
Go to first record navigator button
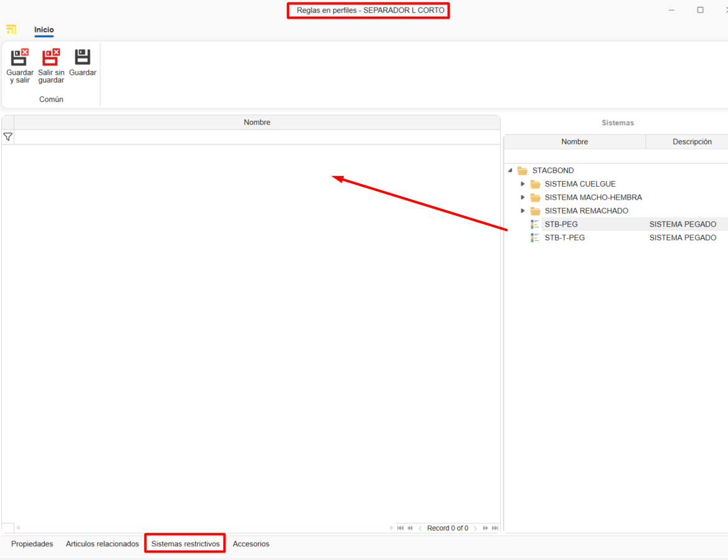(x=400, y=528)
